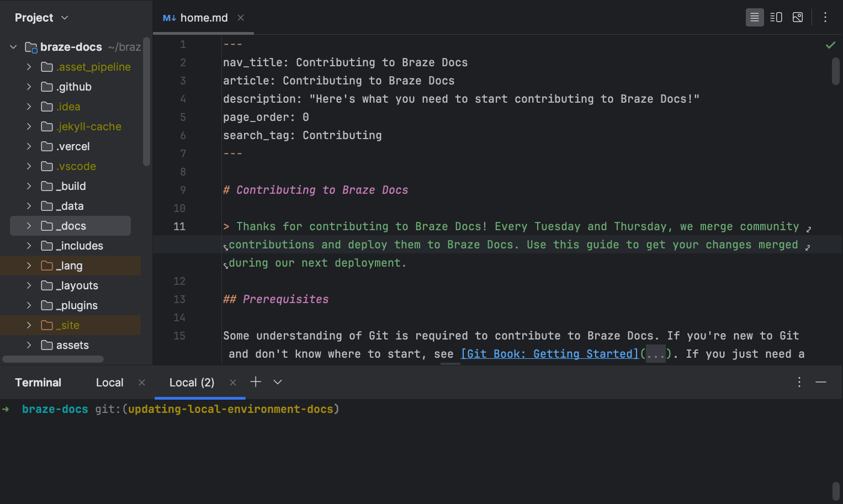The width and height of the screenshot is (843, 504).
Task: Close the Local (2) terminal tab
Action: tap(233, 383)
